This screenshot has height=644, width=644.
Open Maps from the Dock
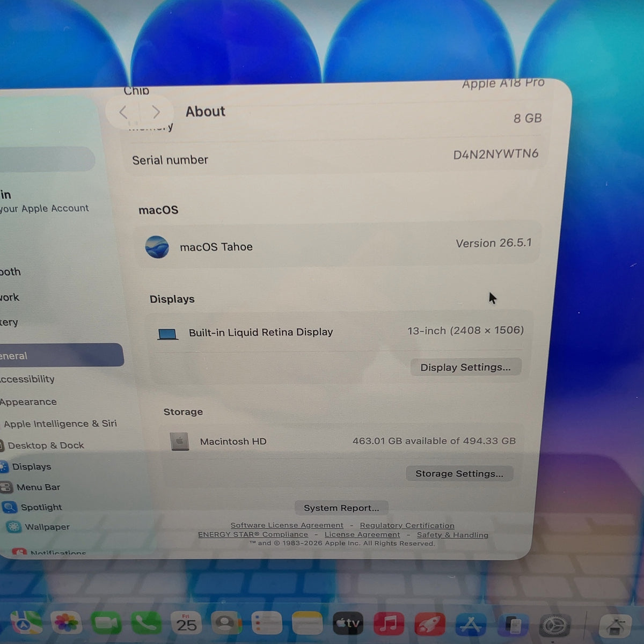coord(27,623)
